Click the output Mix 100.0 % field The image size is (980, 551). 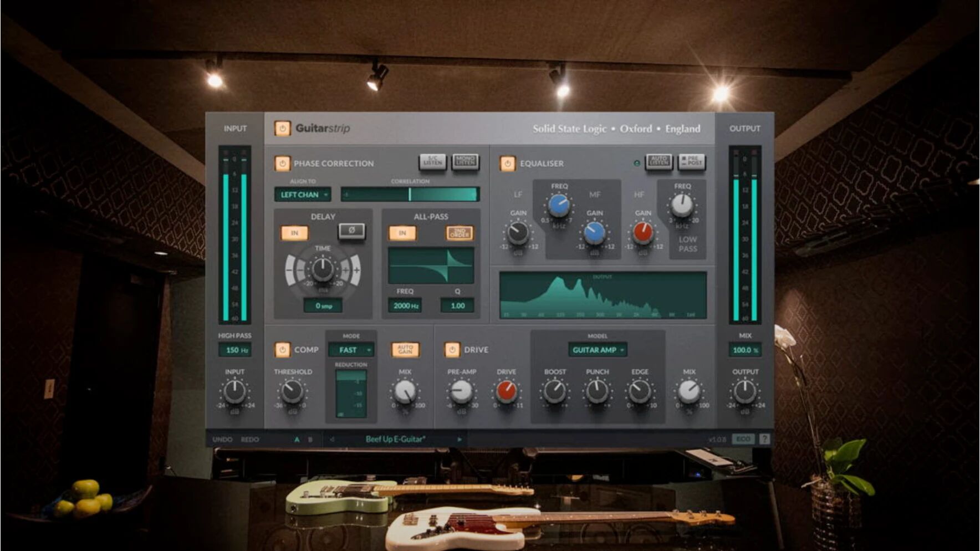pos(745,350)
